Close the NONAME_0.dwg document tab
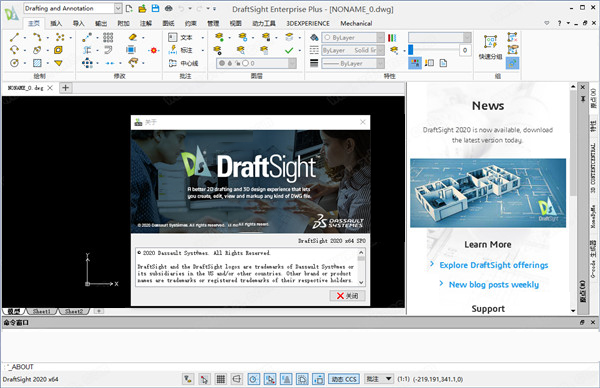The height and width of the screenshot is (388, 600). tap(50, 88)
